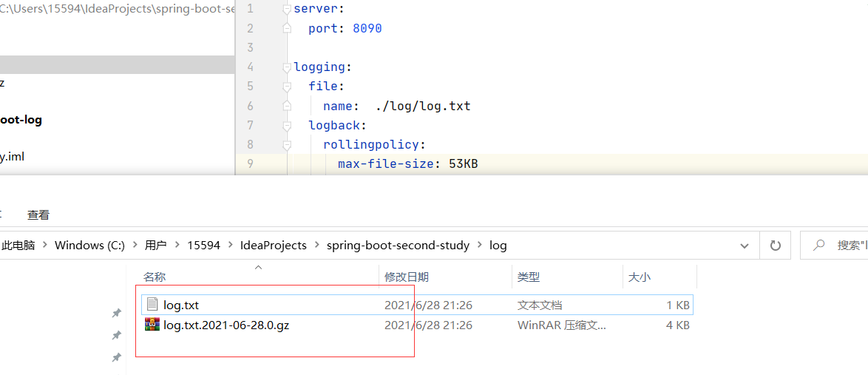
Task: Click the WinRAR icon of log.txt.2021-06-28.0.gz
Action: click(152, 325)
